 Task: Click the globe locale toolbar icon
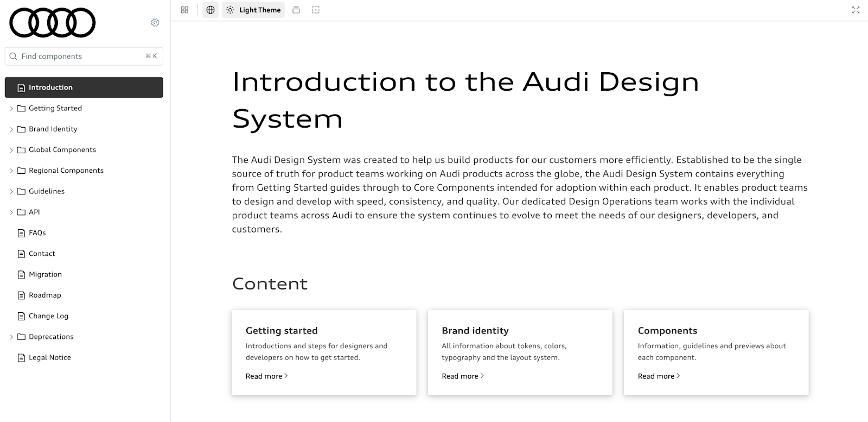tap(210, 10)
